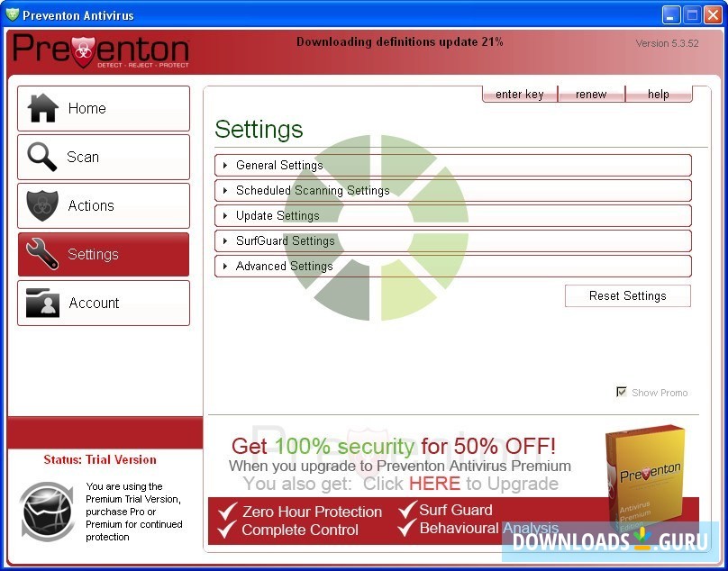
Task: Click Downloading definitions update 21% status
Action: (400, 41)
